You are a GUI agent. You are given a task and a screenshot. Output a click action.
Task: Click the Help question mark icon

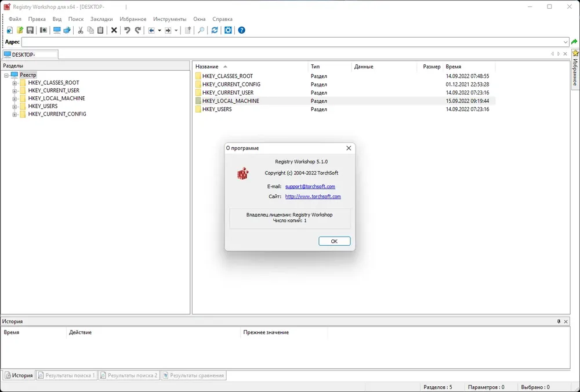241,30
